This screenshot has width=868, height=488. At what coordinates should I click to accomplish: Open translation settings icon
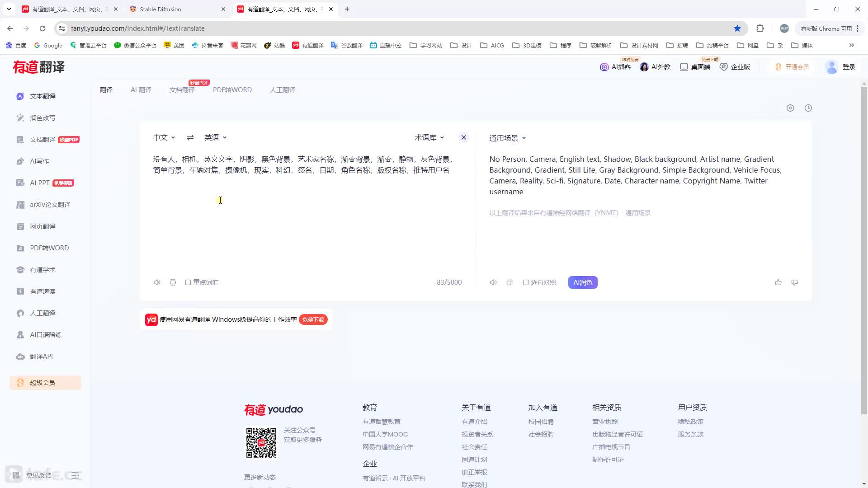pyautogui.click(x=790, y=108)
